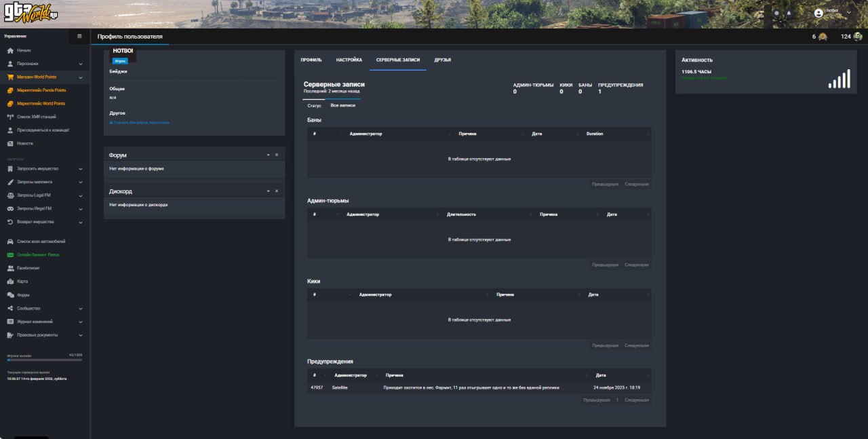
Task: Expand the Запросить имущество chevron
Action: [81, 168]
